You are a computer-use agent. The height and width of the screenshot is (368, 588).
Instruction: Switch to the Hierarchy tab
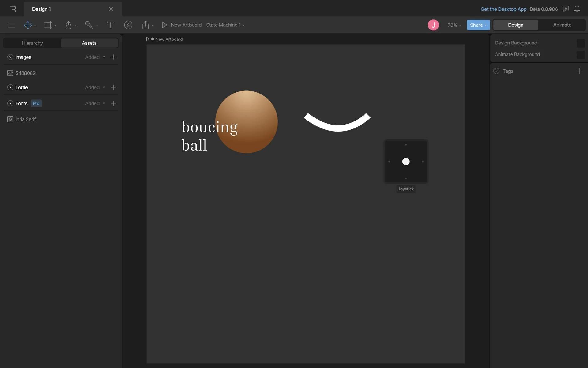click(x=32, y=43)
